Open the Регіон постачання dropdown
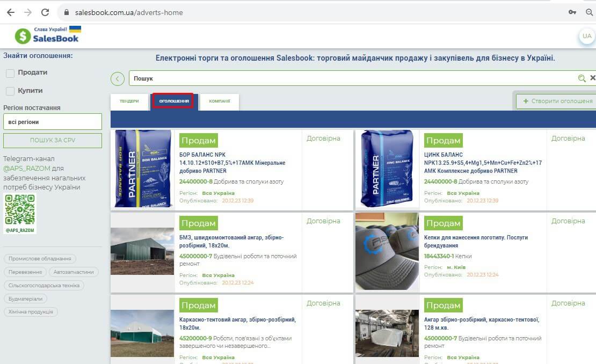The height and width of the screenshot is (364, 596). [53, 122]
